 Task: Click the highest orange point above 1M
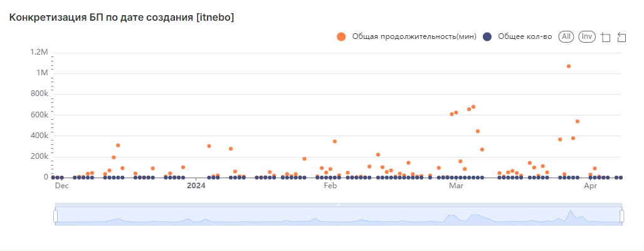(x=569, y=66)
